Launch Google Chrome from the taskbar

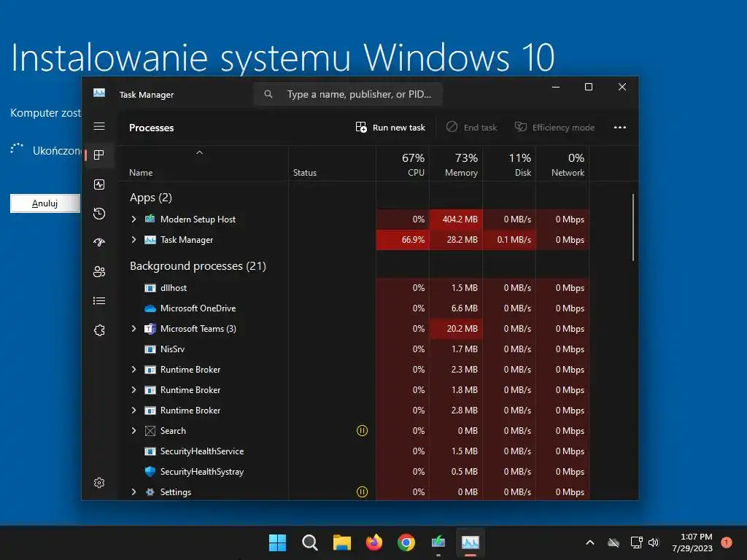[406, 542]
